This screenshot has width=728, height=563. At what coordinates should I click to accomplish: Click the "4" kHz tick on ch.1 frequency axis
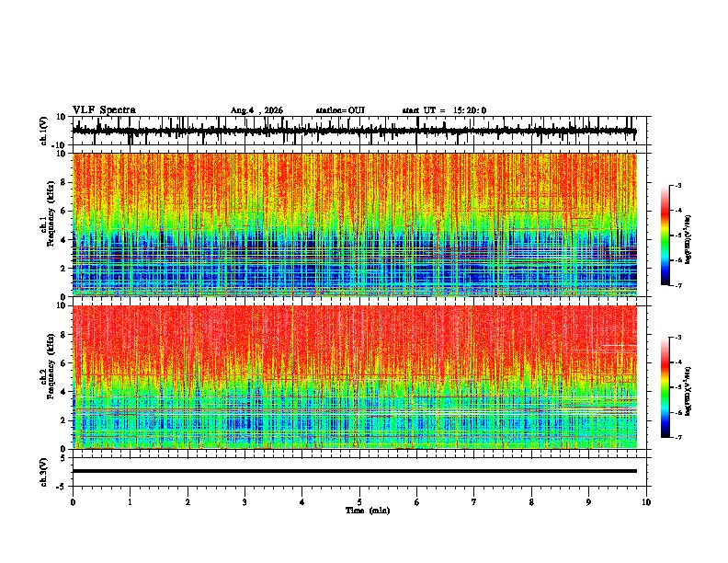coord(64,240)
